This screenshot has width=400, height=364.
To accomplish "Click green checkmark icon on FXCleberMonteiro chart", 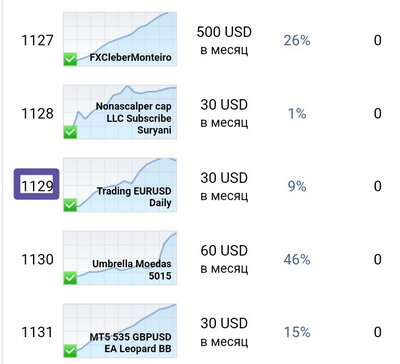I will [x=70, y=59].
